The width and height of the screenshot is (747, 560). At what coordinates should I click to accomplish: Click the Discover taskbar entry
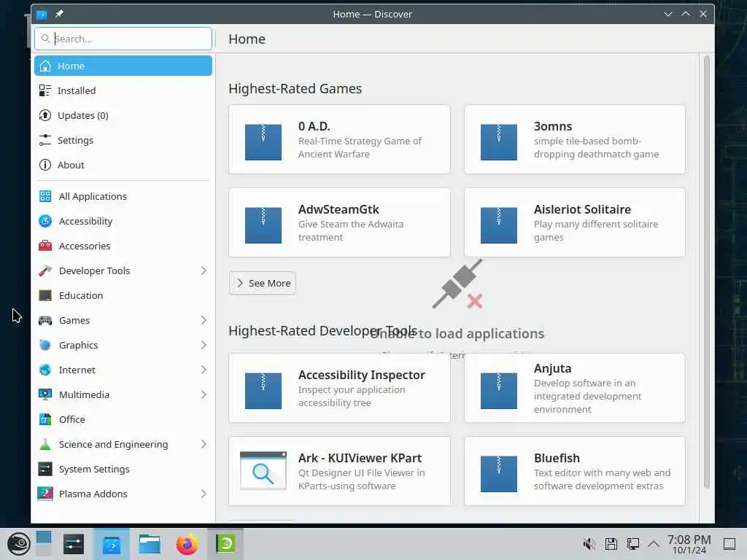pyautogui.click(x=112, y=544)
